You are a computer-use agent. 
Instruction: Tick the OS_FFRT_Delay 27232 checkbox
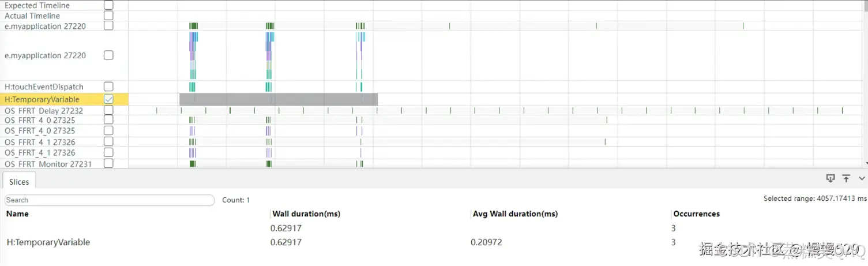108,110
